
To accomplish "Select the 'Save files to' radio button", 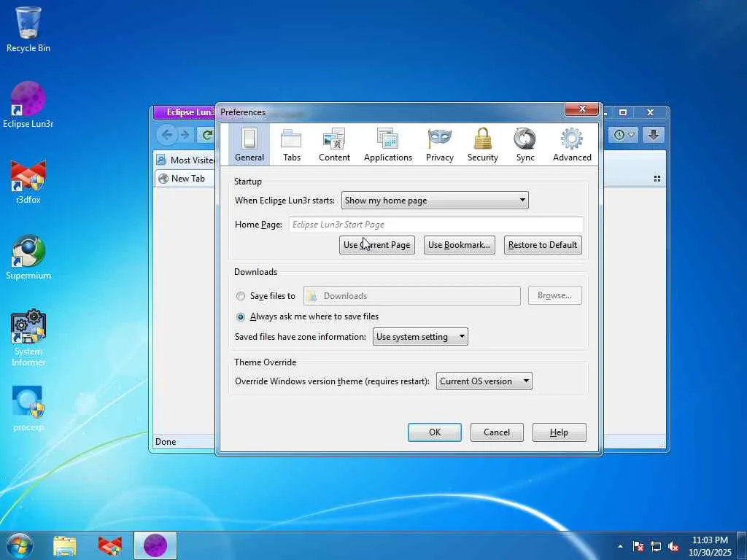I will click(x=241, y=296).
